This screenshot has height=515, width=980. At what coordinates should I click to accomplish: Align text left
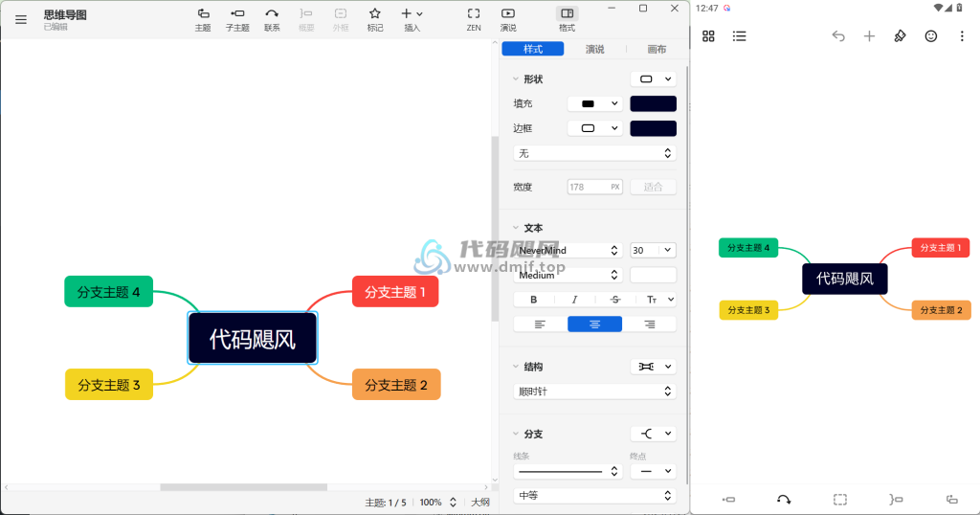(540, 324)
